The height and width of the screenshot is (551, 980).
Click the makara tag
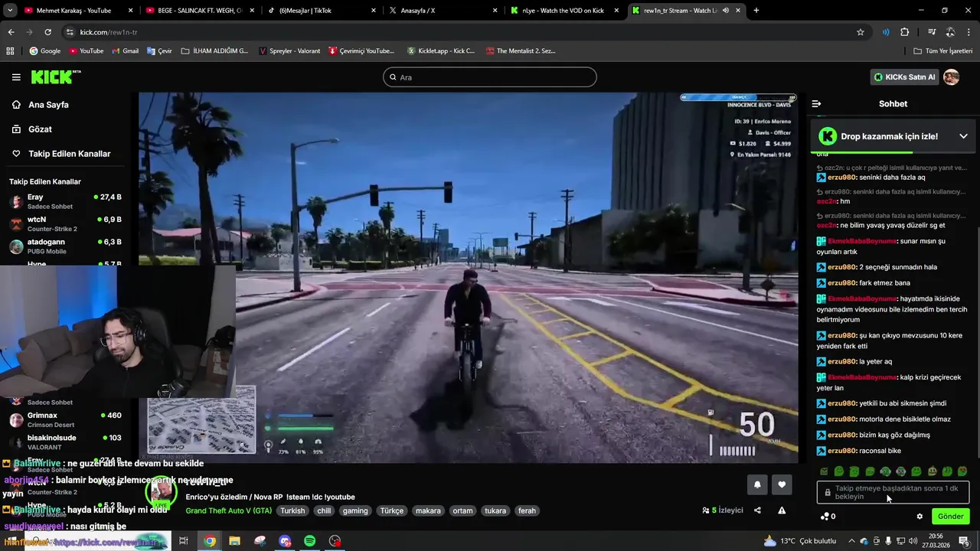click(428, 510)
